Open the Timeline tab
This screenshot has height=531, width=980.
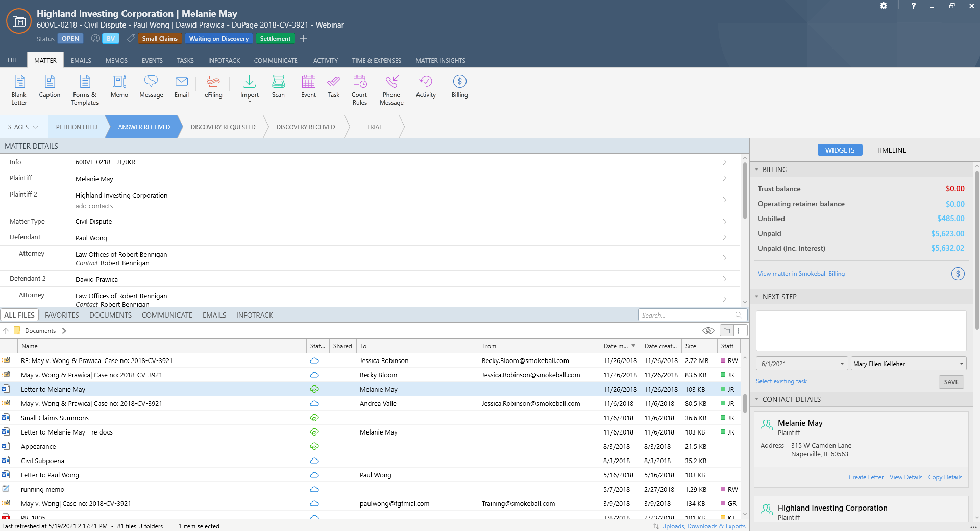[891, 150]
